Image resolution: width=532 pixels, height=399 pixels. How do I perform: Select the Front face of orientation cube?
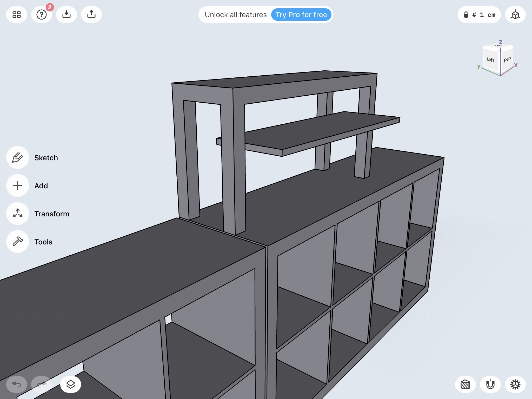point(507,59)
